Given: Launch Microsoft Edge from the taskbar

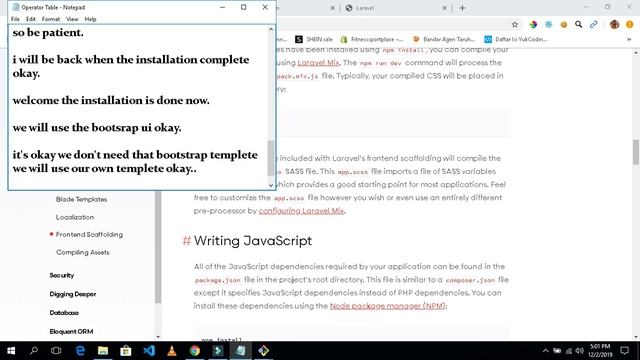Looking at the screenshot, I should click(80, 351).
